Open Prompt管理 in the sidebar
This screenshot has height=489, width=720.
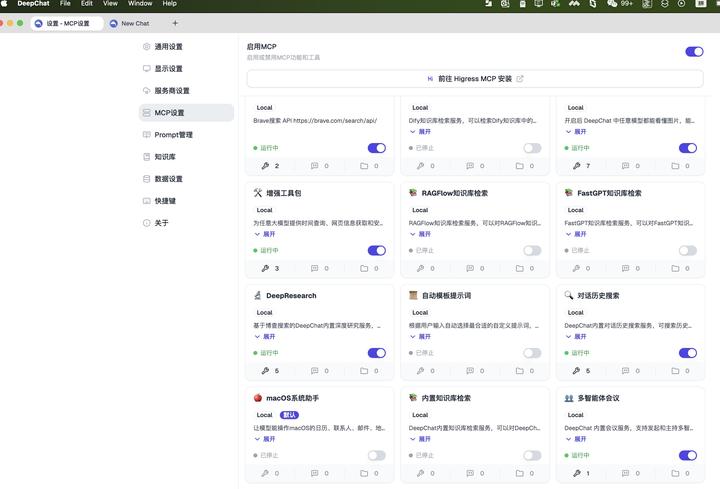point(186,135)
